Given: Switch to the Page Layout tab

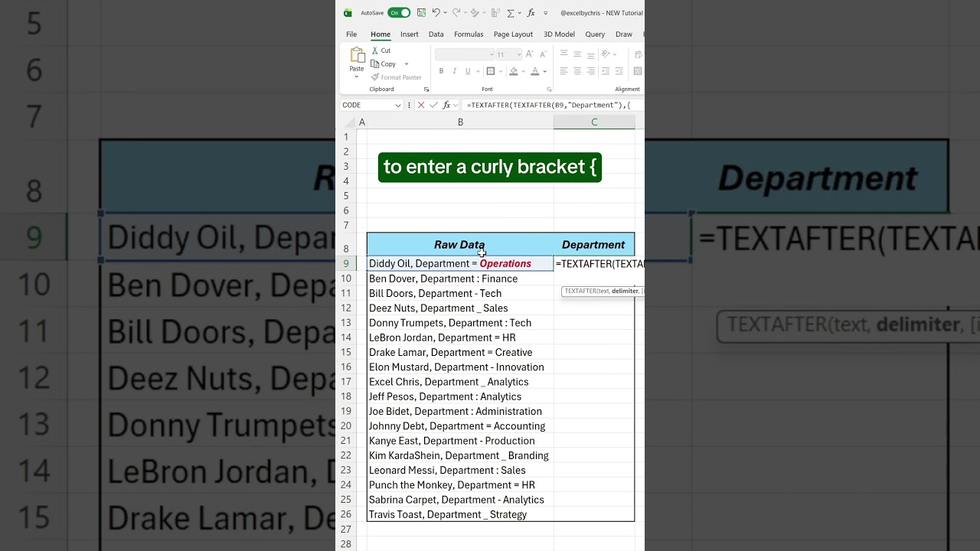Looking at the screenshot, I should click(x=513, y=34).
